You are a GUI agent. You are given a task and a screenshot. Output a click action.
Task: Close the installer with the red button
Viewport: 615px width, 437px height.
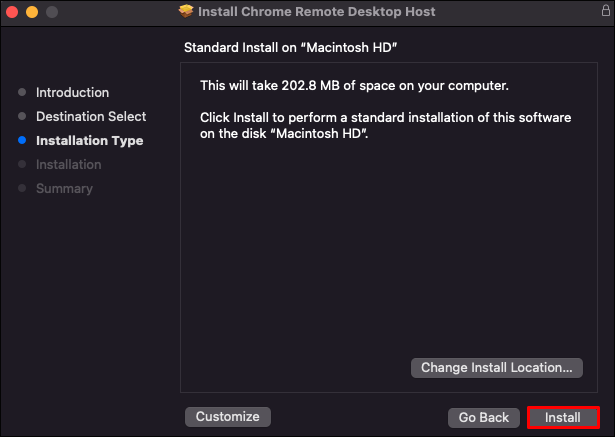coord(13,12)
